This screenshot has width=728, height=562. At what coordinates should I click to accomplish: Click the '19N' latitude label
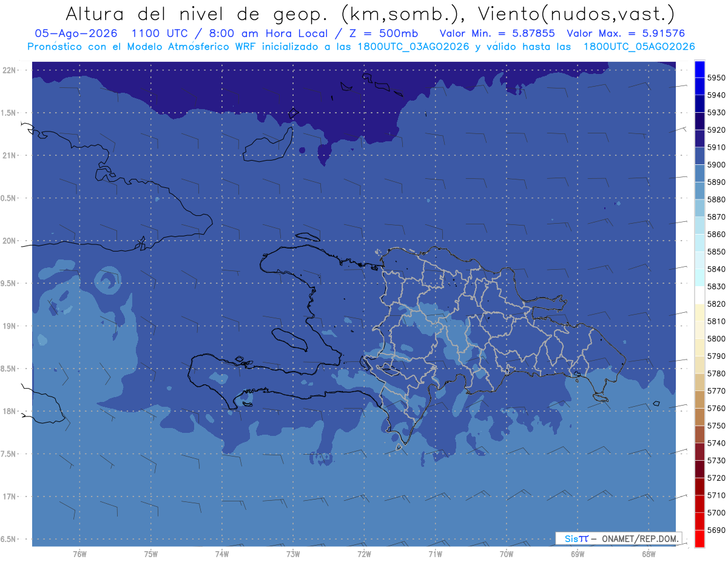pyautogui.click(x=10, y=326)
